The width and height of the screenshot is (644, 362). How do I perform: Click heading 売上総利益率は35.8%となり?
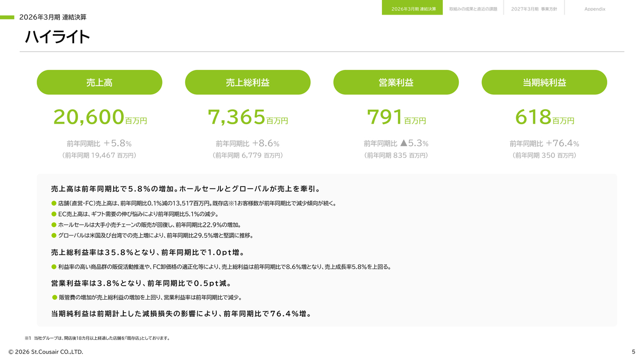click(148, 252)
